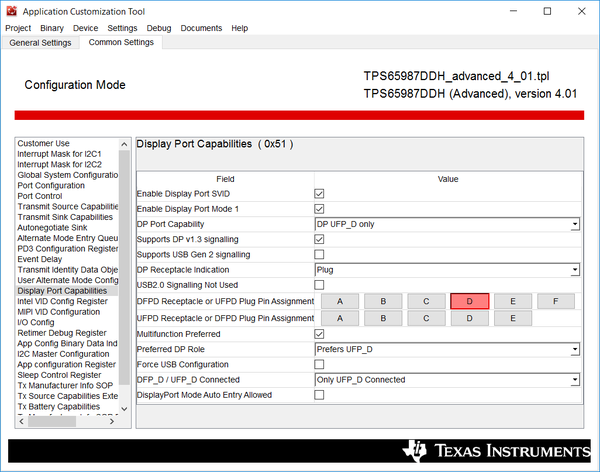Select pin assignment E in UFPD Receptacle row
The image size is (600, 472).
[x=513, y=318]
